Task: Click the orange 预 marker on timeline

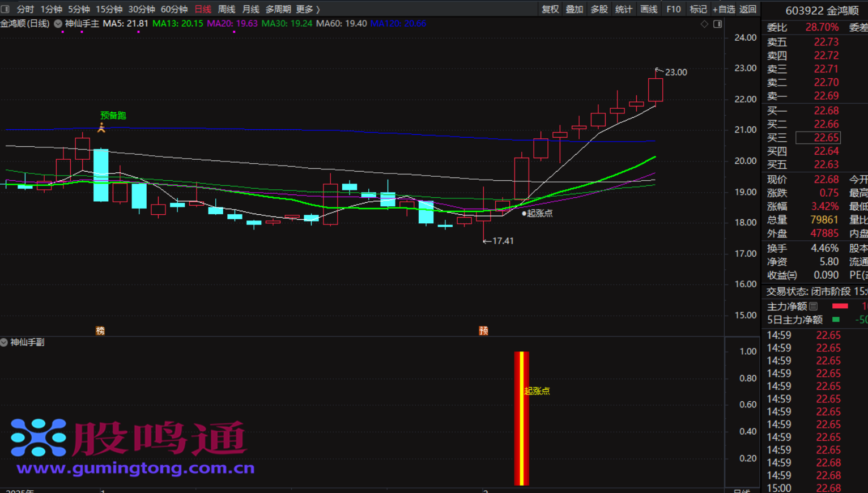Action: [x=483, y=330]
